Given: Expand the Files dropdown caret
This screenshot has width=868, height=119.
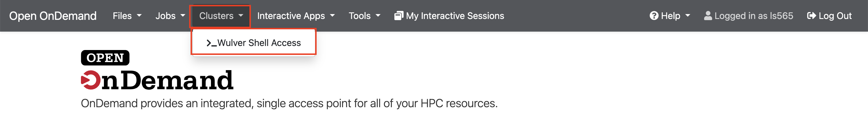Looking at the screenshot, I should pos(139,16).
